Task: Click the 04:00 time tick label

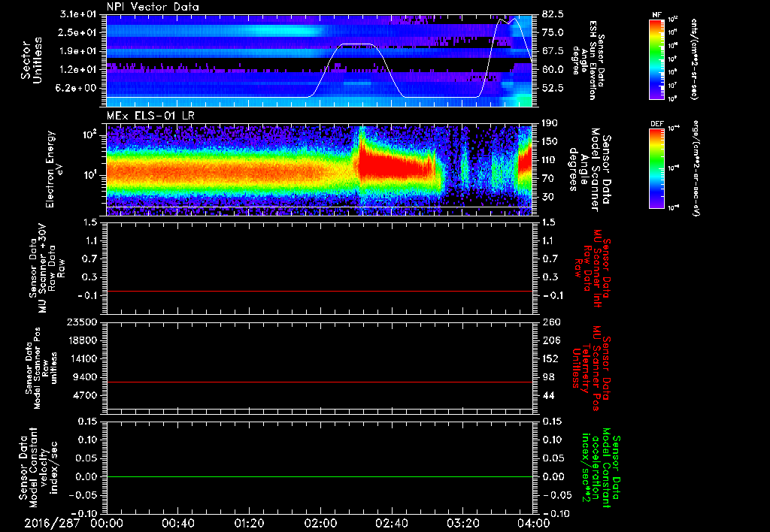Action: point(535,524)
